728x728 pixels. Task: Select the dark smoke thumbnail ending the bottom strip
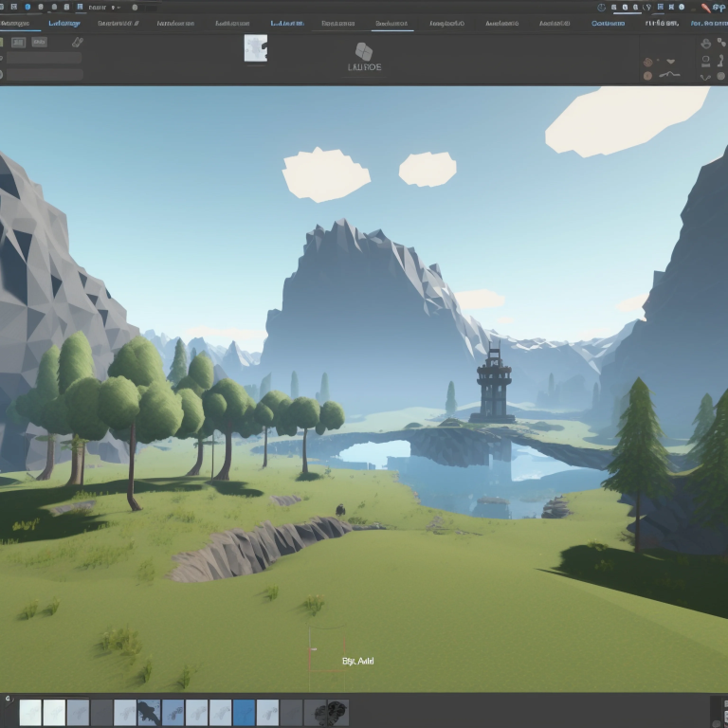tap(338, 713)
